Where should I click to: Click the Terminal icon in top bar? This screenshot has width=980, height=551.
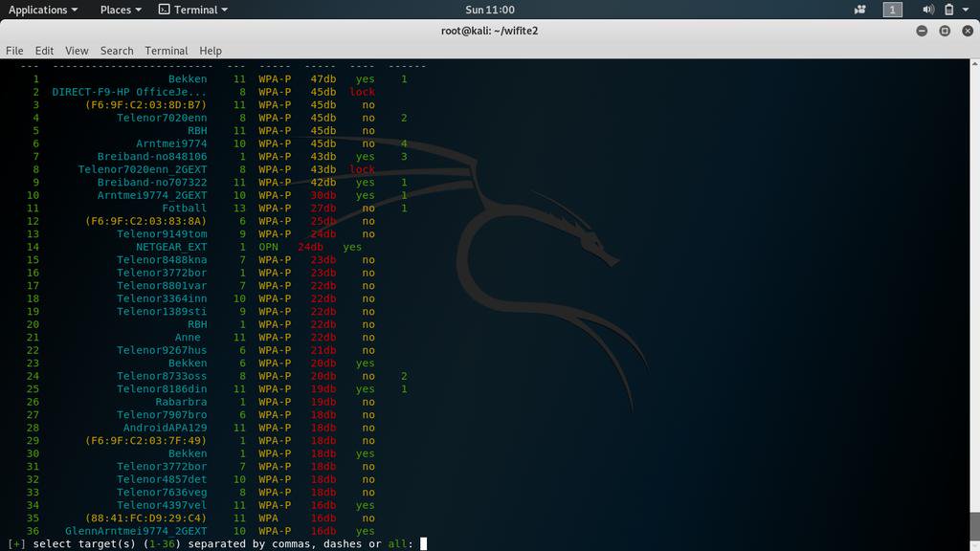164,10
